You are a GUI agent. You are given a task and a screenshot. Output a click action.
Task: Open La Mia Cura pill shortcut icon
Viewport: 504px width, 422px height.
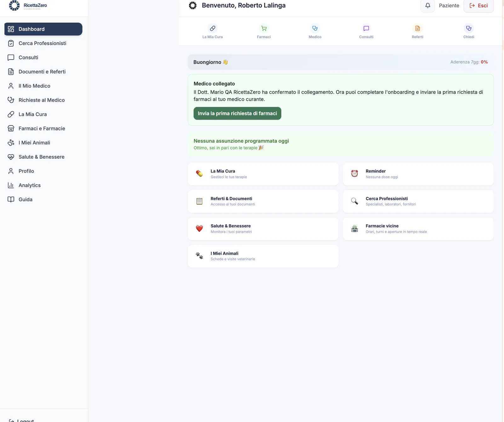(x=213, y=28)
